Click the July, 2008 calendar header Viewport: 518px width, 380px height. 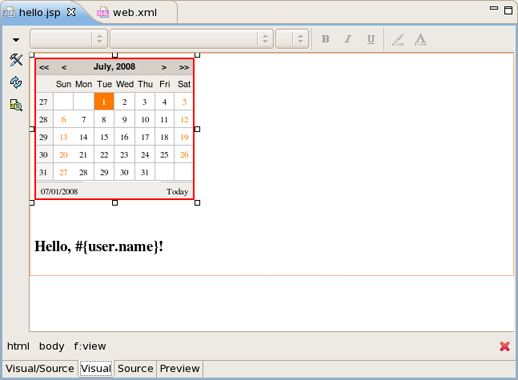pos(114,67)
